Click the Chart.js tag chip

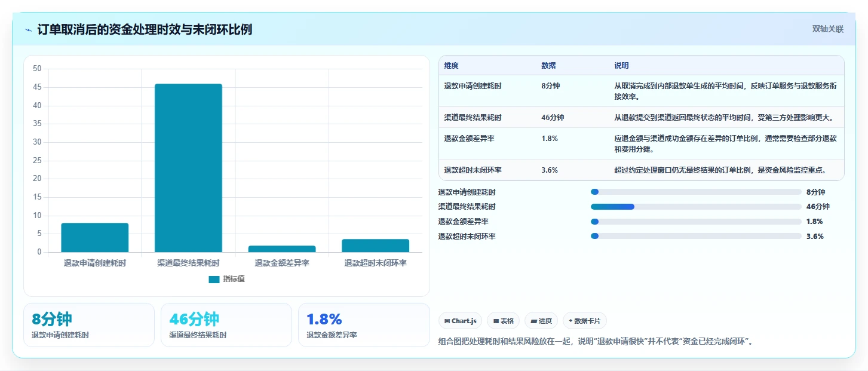pyautogui.click(x=460, y=321)
